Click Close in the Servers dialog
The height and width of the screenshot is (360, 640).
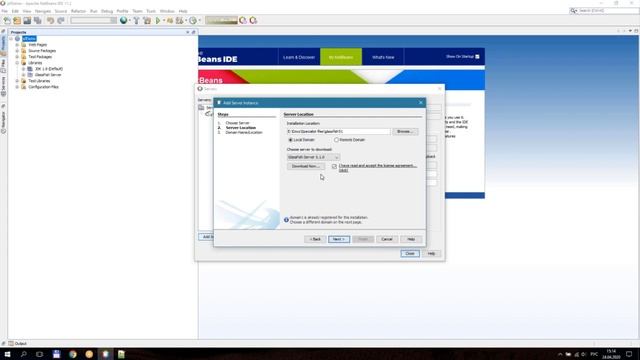(x=410, y=253)
